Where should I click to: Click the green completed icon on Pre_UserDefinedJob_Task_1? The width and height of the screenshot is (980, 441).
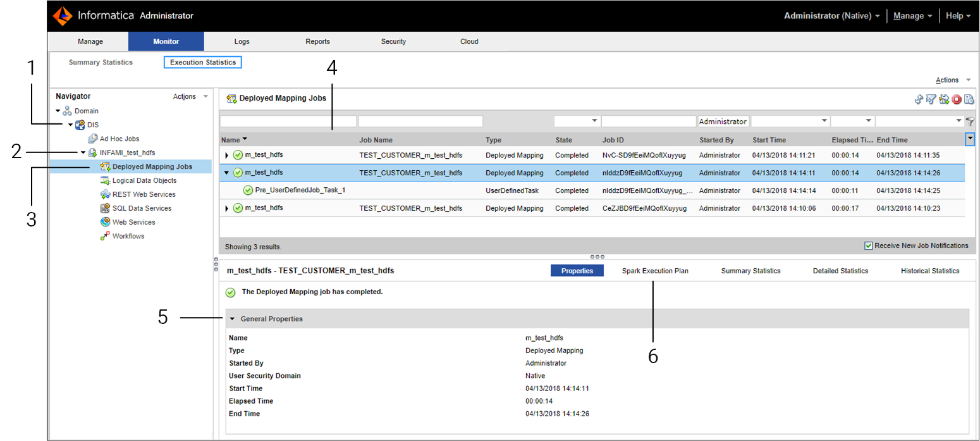click(248, 190)
